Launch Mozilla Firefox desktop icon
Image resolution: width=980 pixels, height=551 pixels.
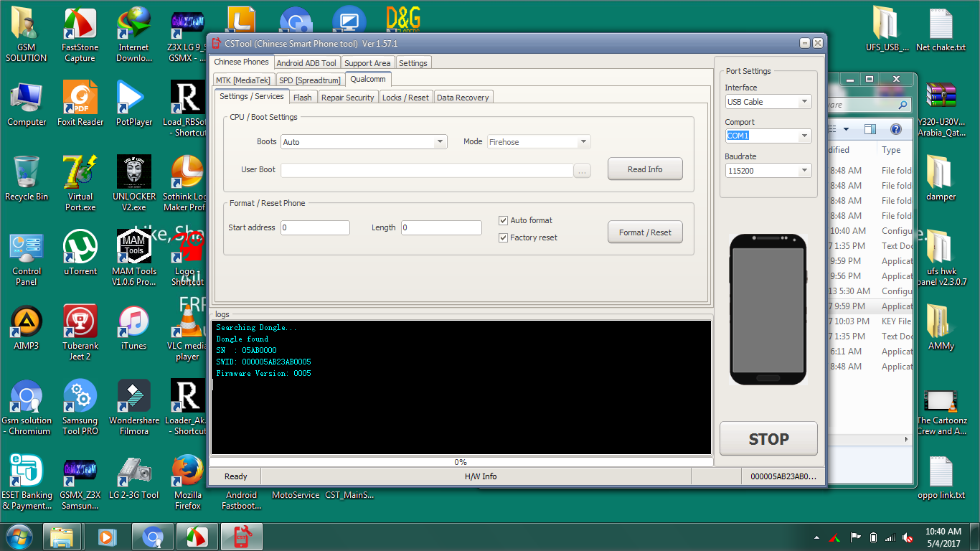tap(188, 481)
